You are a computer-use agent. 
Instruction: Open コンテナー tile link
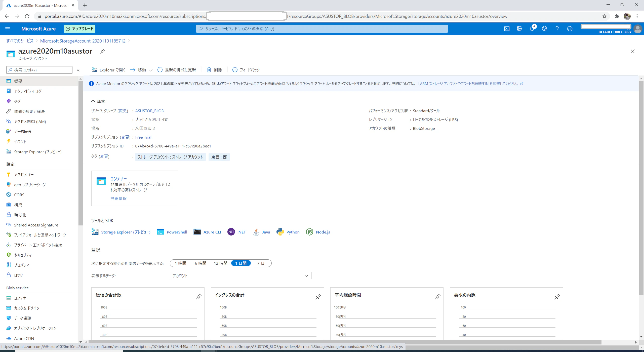pos(118,179)
